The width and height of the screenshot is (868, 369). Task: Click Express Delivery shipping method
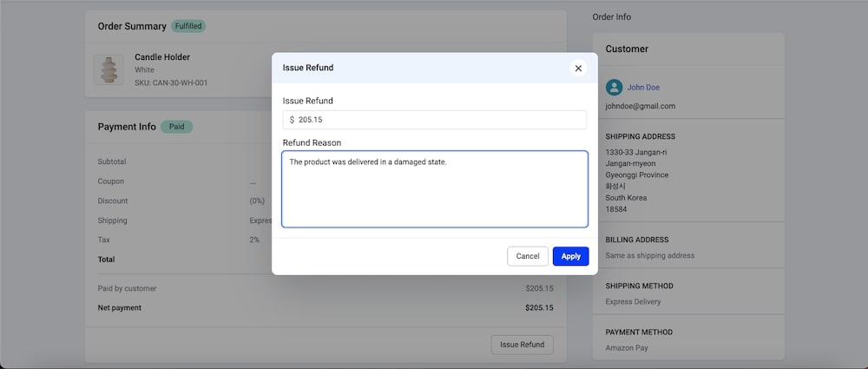pos(633,302)
